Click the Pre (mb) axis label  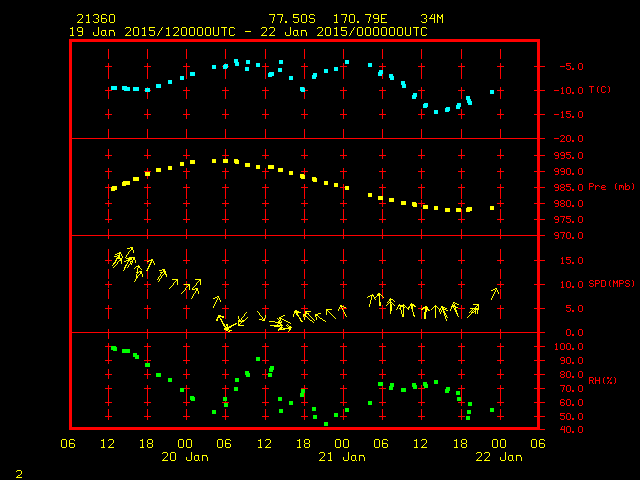click(x=611, y=187)
